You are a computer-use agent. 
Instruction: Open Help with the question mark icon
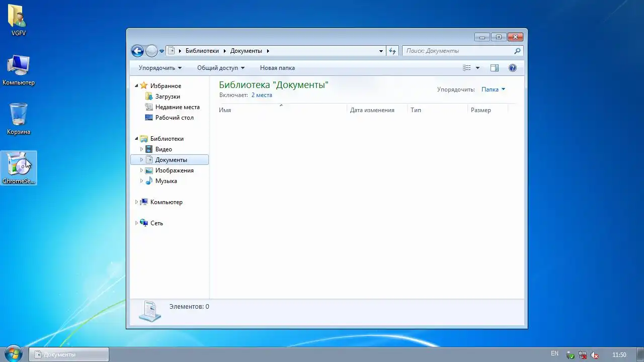point(513,68)
